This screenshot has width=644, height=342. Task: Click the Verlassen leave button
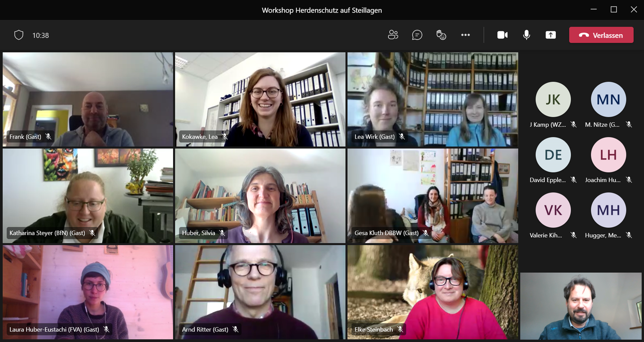(x=601, y=35)
